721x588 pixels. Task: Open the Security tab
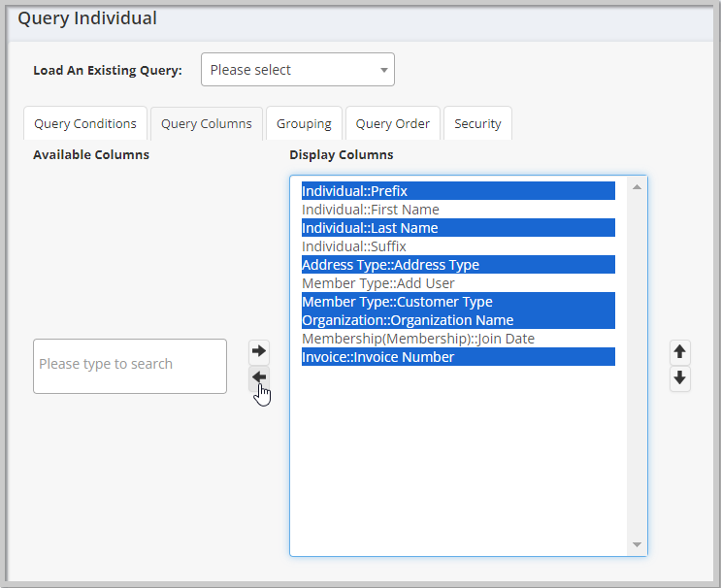click(x=477, y=123)
